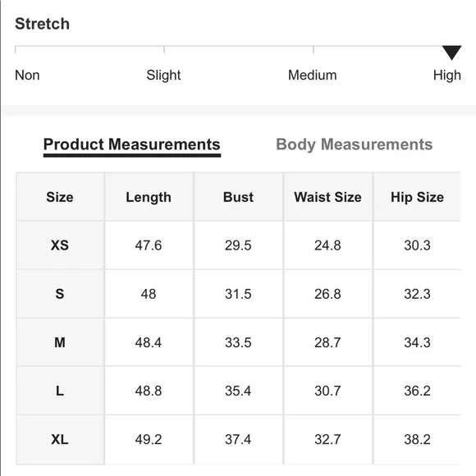Click the Size column header

click(x=60, y=197)
